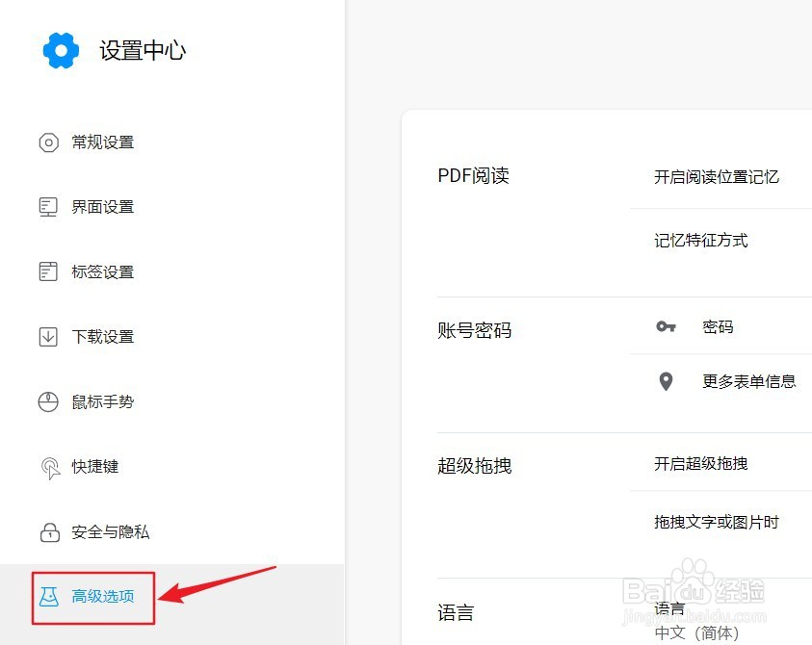Click the blue settings gear beside 设置中心
Image resolution: width=812 pixels, height=645 pixels.
[61, 50]
